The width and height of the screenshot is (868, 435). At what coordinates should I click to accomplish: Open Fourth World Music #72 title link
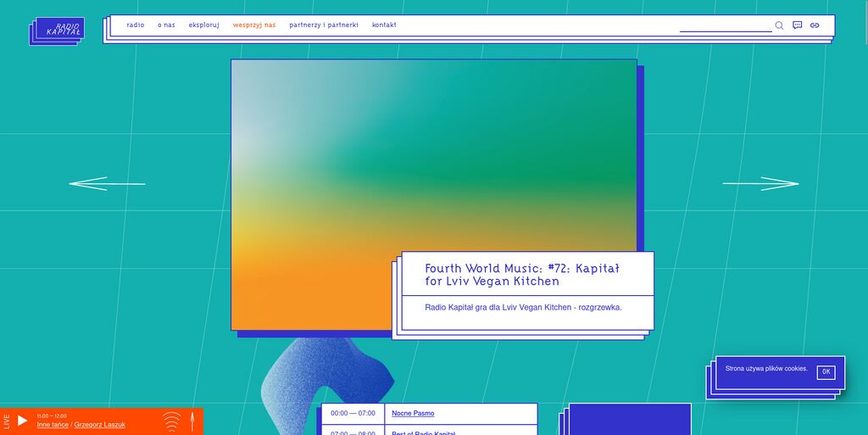coord(521,275)
